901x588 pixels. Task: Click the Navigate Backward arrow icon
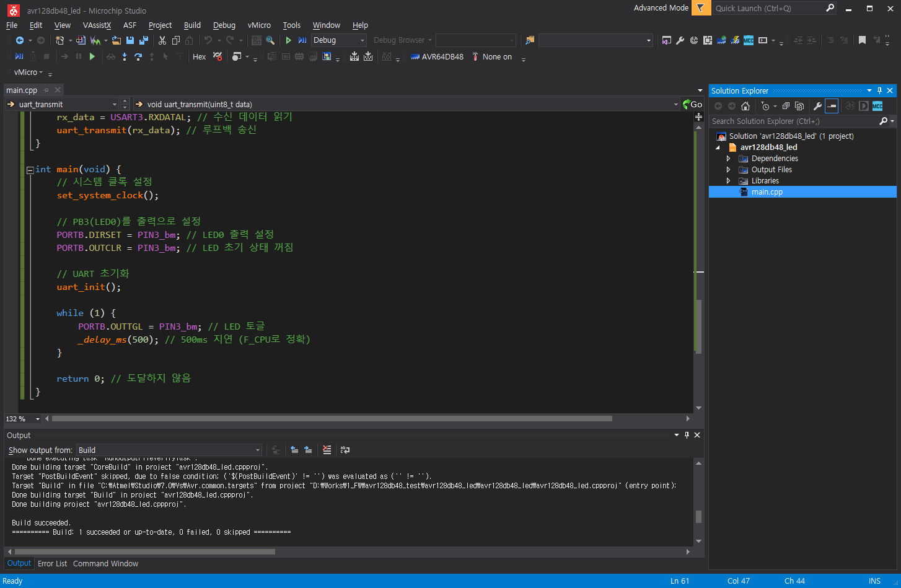(x=20, y=40)
